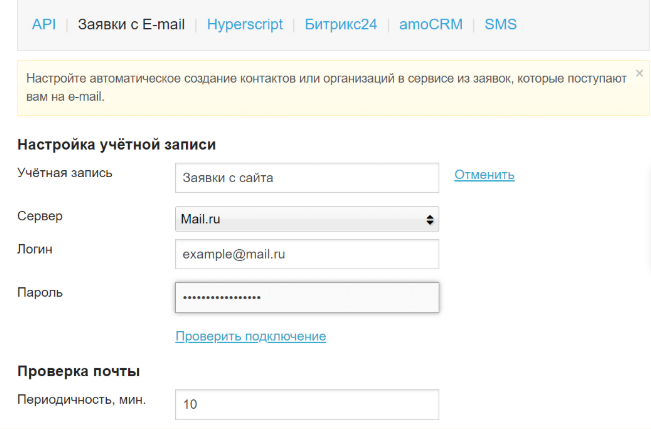Switch to the Hyperscript tab
The image size is (651, 429).
click(x=245, y=24)
